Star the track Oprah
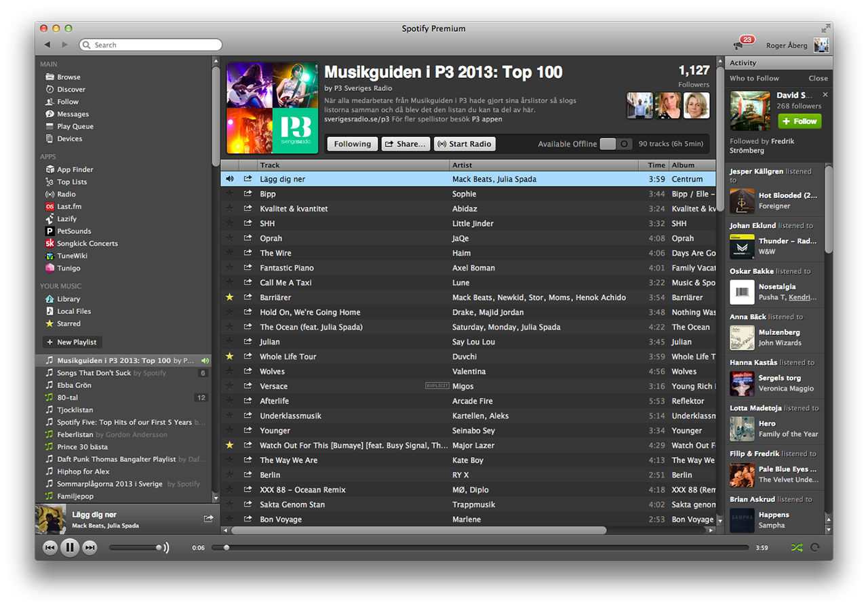 pyautogui.click(x=229, y=239)
